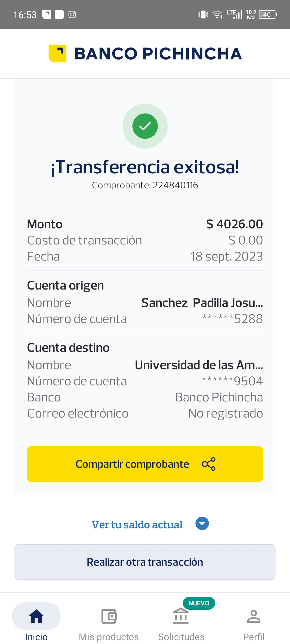Open Mis productos via the wallet icon
The height and width of the screenshot is (644, 290).
[109, 616]
